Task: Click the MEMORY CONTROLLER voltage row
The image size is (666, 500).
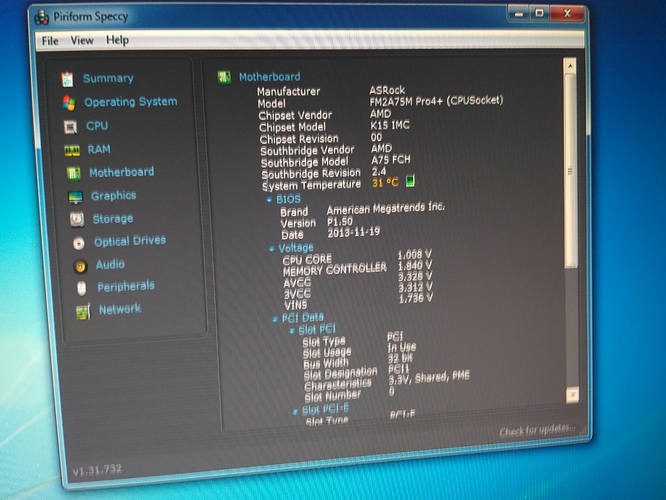Action: coord(358,268)
